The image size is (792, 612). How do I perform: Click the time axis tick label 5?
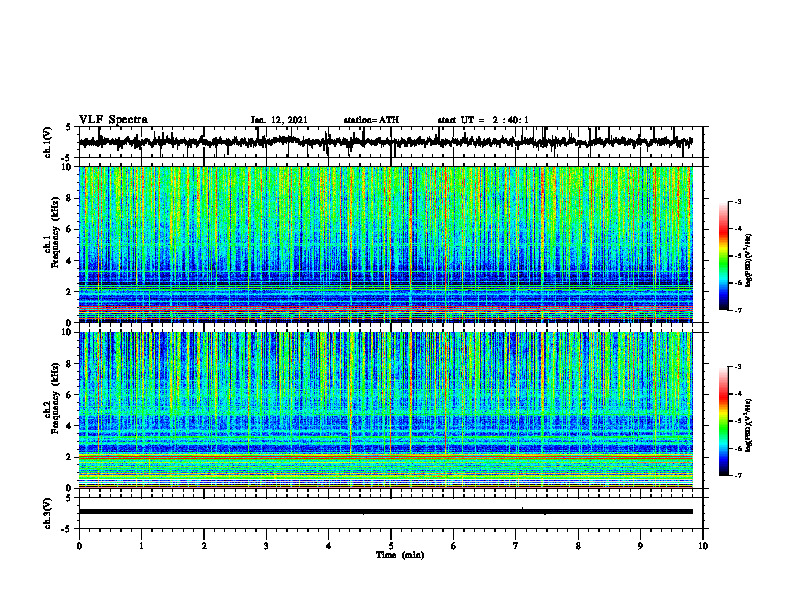[391, 546]
